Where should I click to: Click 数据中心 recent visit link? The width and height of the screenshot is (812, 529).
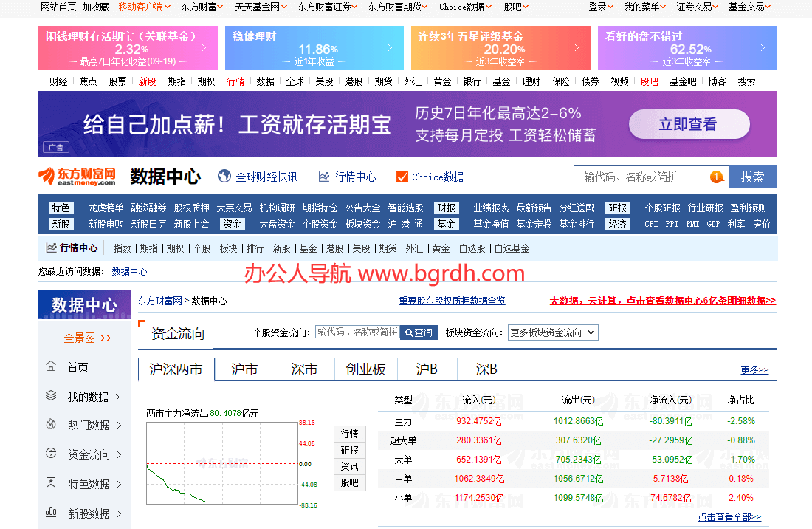tap(129, 271)
